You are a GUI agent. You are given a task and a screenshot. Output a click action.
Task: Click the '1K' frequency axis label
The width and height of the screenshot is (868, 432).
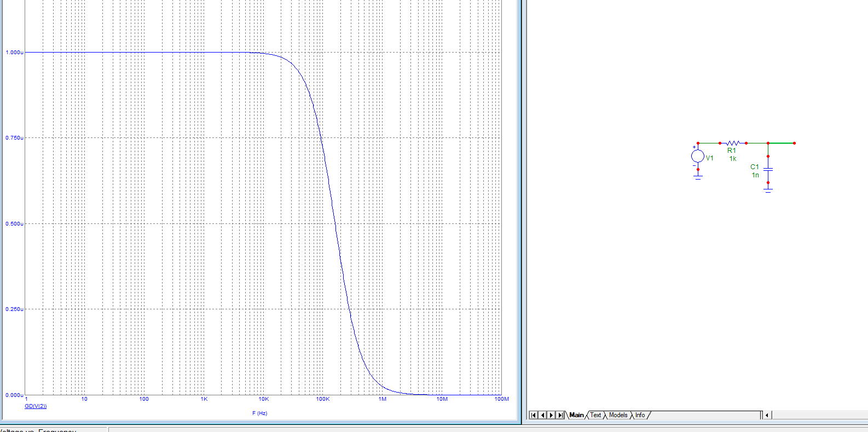point(204,399)
